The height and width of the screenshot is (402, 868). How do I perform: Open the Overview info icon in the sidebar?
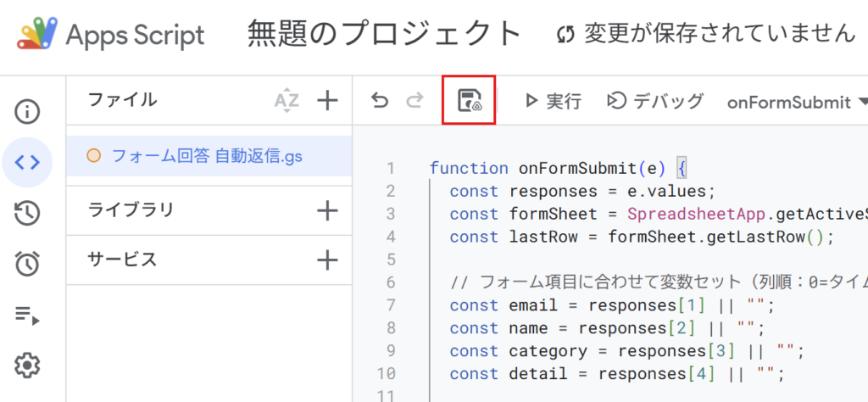tap(27, 112)
